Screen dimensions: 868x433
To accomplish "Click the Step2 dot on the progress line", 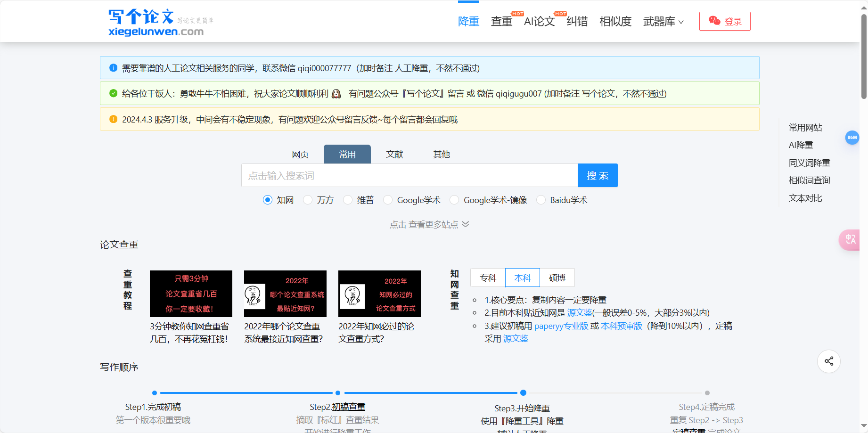I will [x=337, y=392].
